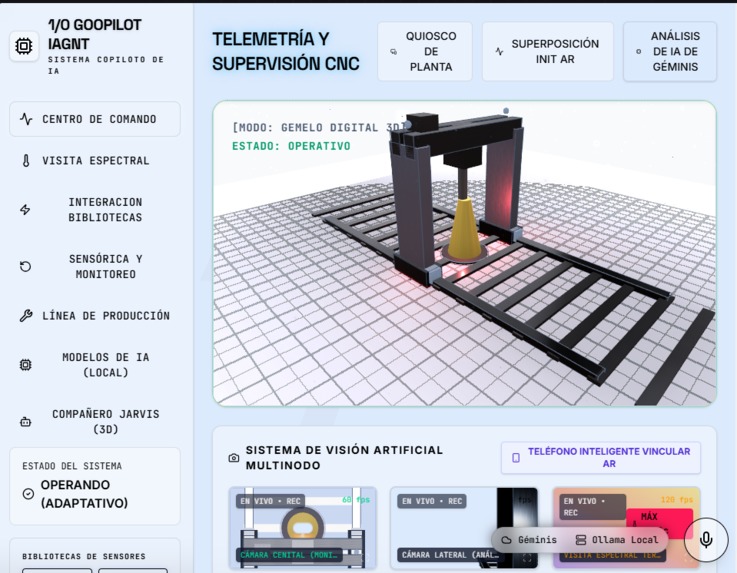Click the 'ESTADO: OPERATIVO' status text
Screen dimensions: 737x573
[291, 146]
